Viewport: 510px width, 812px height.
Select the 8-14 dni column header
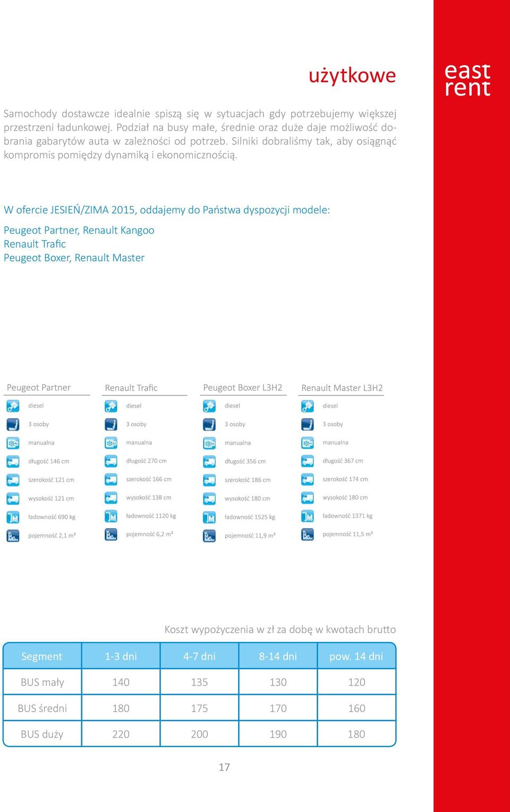[x=278, y=656]
